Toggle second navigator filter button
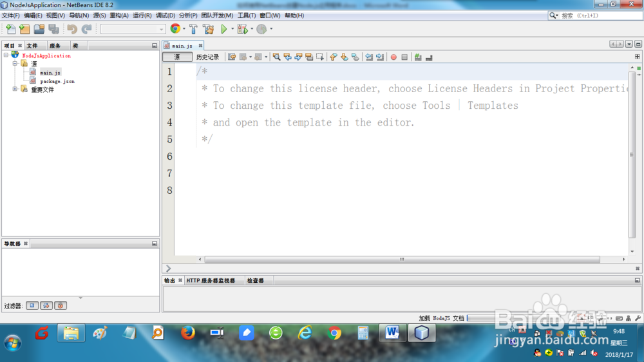 click(x=46, y=305)
